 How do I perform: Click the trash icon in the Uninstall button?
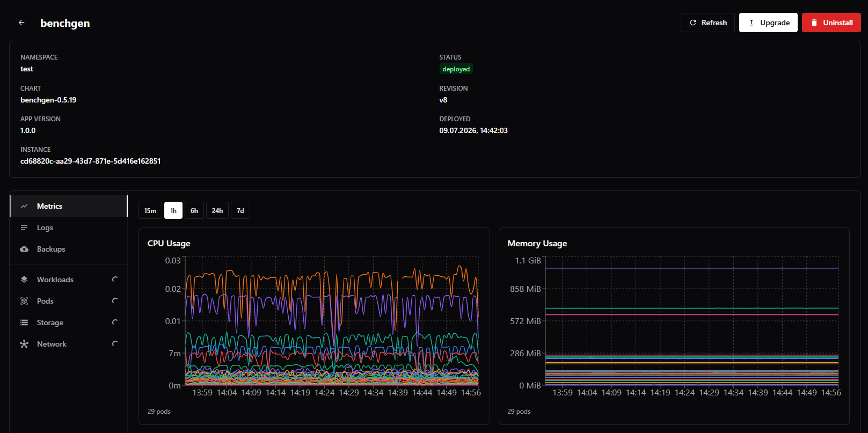(814, 23)
